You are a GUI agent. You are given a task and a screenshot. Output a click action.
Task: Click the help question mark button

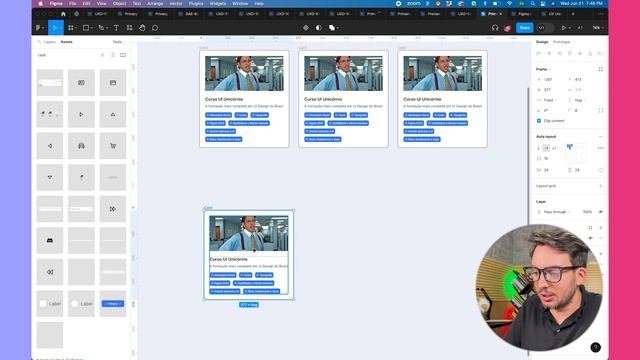pos(596,347)
